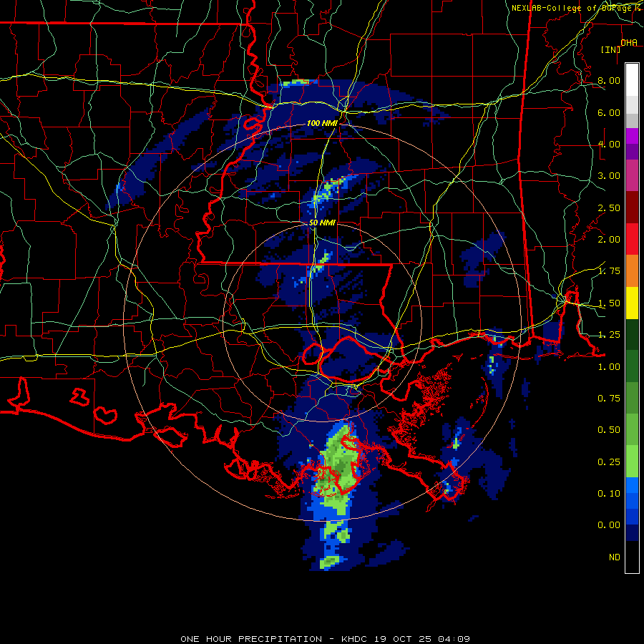Select the ND legend label
Image resolution: width=644 pixels, height=644 pixels.
tap(615, 557)
